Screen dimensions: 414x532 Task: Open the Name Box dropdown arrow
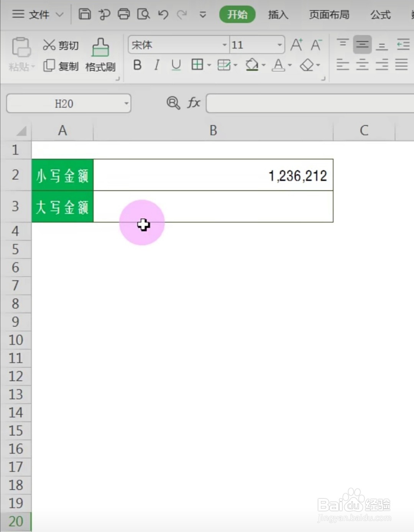[126, 103]
